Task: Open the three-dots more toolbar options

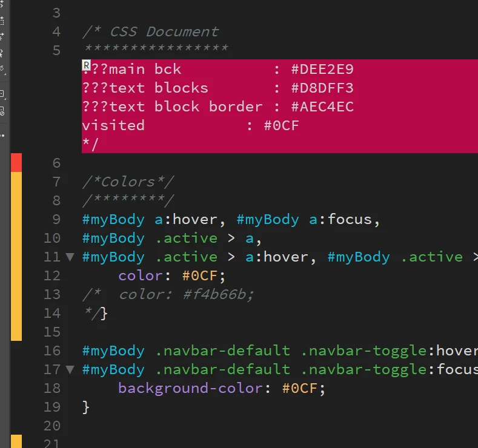Action: click(x=2, y=136)
